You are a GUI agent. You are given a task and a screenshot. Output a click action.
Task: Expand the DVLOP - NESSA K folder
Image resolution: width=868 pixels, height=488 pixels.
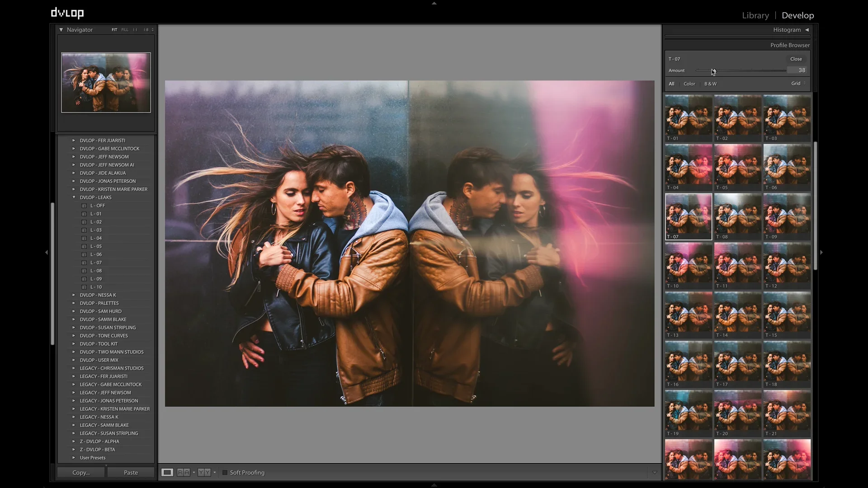tap(74, 295)
